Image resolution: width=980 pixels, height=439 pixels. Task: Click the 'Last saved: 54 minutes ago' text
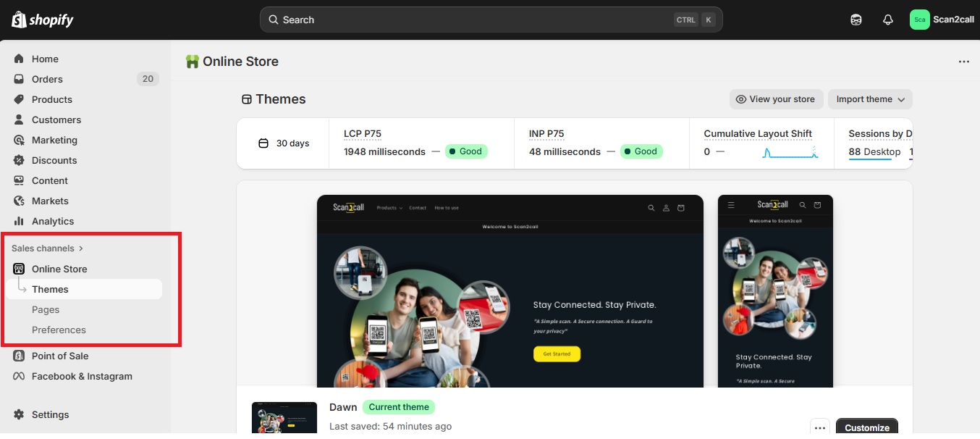click(x=390, y=426)
